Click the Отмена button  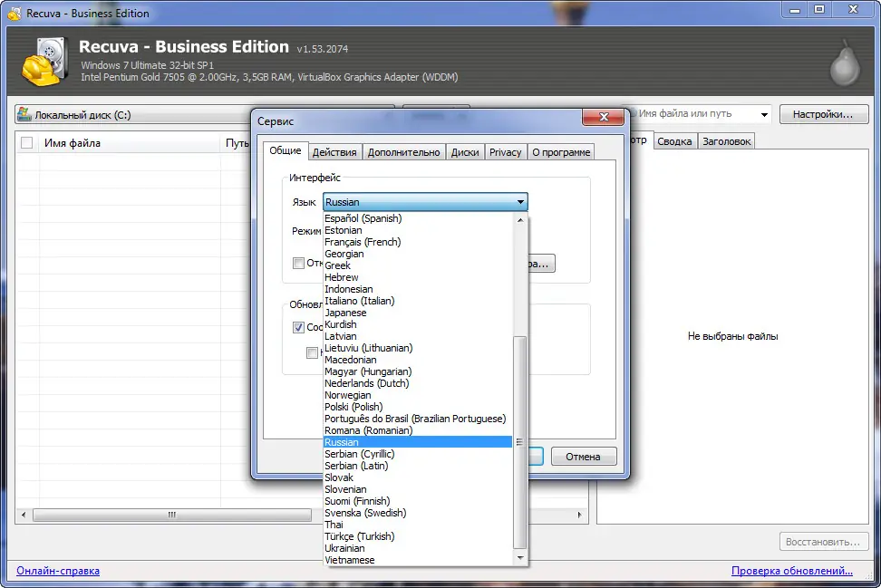583,457
